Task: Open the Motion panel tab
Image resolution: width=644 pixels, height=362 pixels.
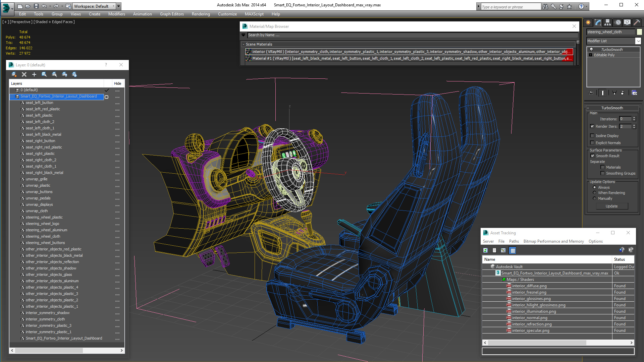Action: [x=618, y=22]
